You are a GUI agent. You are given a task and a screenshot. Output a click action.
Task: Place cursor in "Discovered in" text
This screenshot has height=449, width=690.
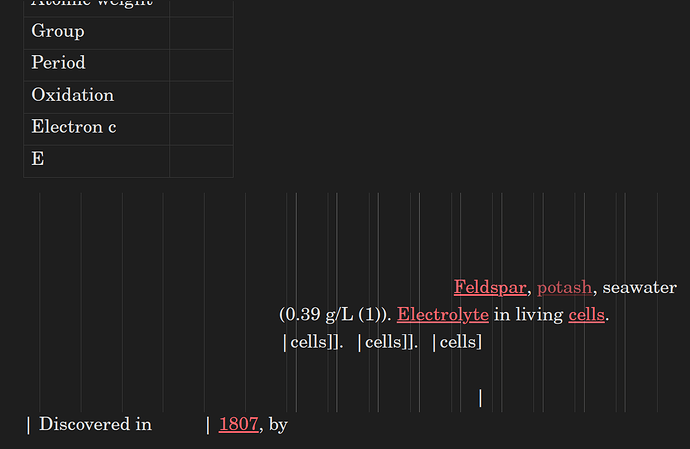pyautogui.click(x=95, y=424)
